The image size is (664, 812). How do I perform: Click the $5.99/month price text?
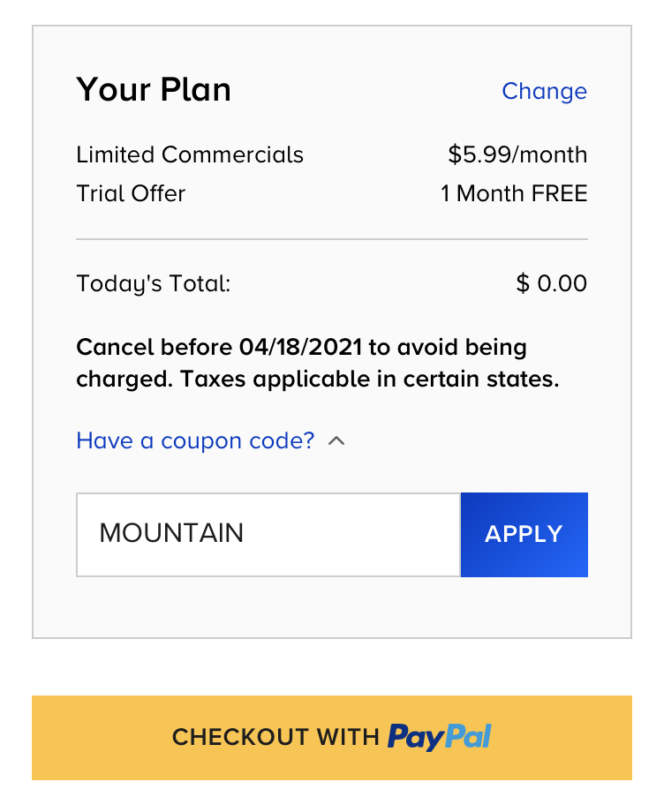pos(517,154)
